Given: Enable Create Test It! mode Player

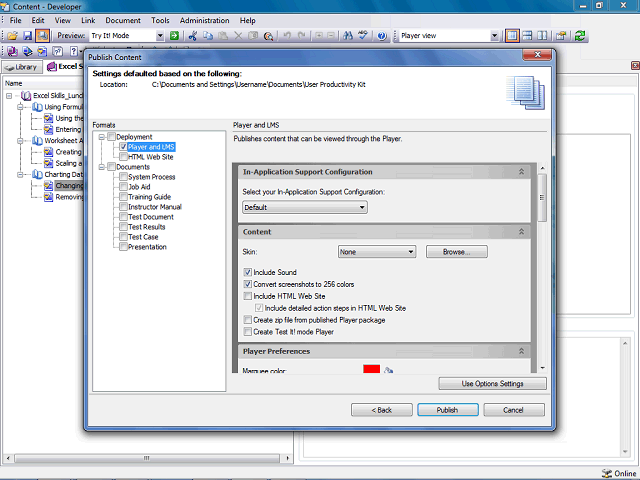Looking at the screenshot, I should [x=247, y=332].
